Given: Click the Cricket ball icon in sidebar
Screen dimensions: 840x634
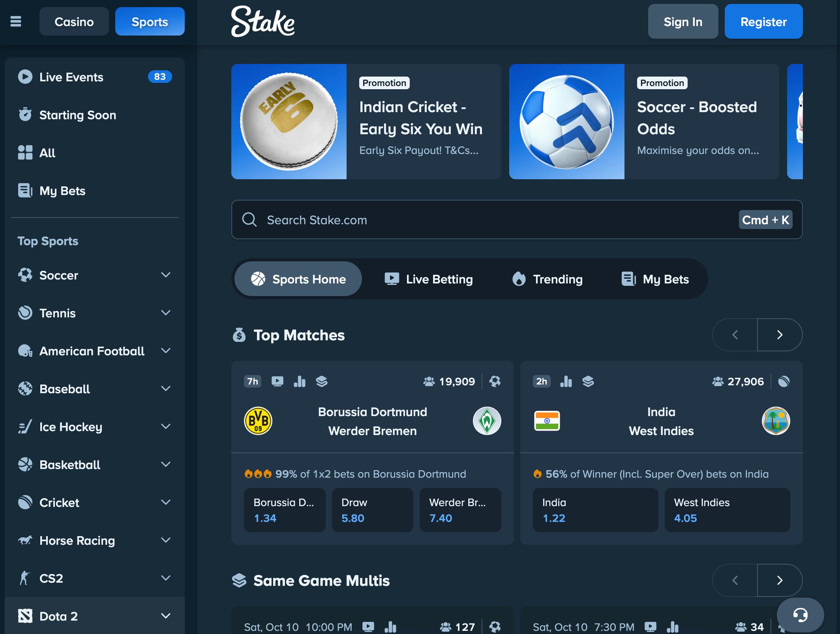Looking at the screenshot, I should click(x=25, y=502).
